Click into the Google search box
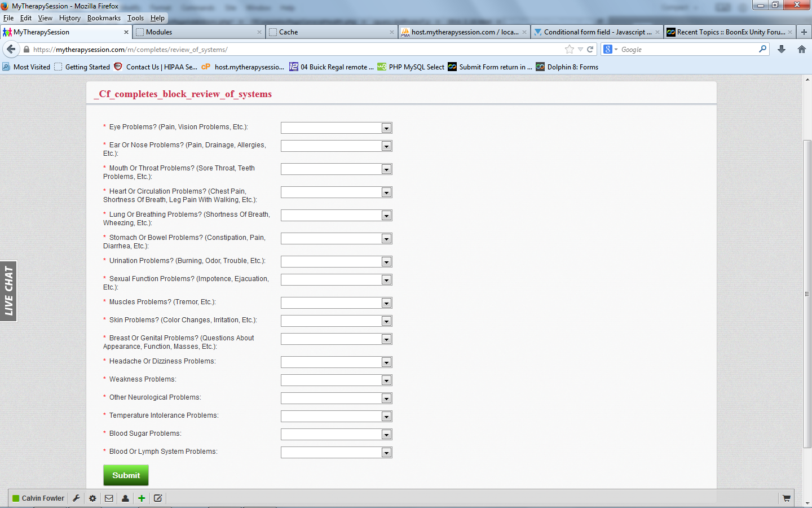 [688, 50]
